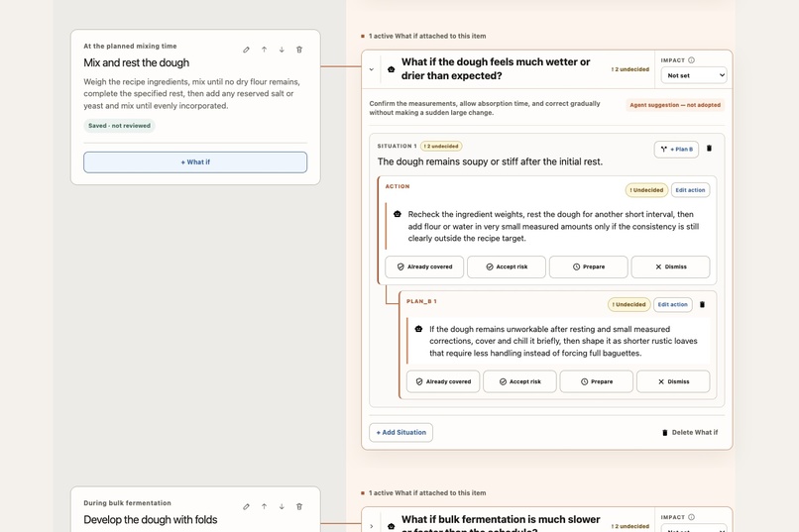Collapse the wetter or drier dough What if

[372, 69]
